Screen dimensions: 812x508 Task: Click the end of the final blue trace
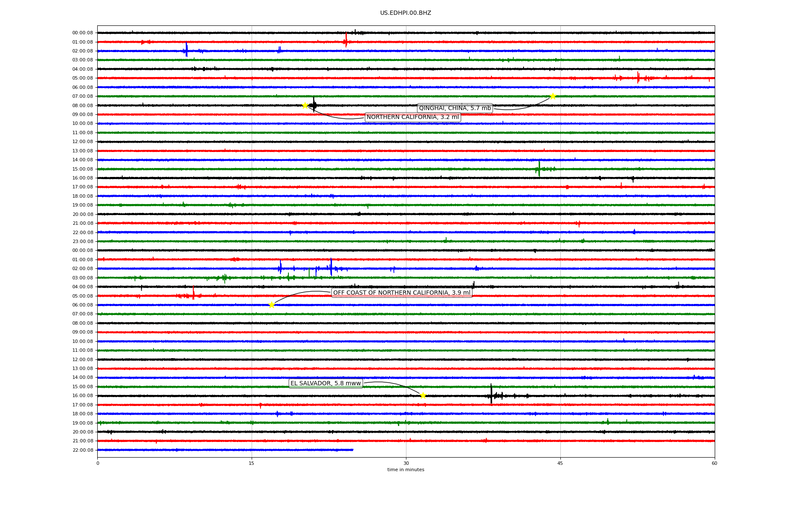coord(352,450)
